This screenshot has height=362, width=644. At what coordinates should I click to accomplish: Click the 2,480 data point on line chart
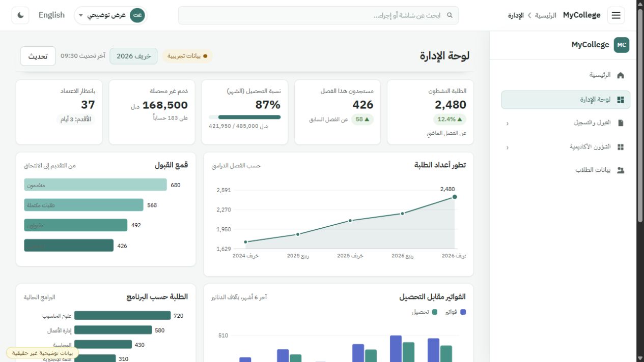455,197
